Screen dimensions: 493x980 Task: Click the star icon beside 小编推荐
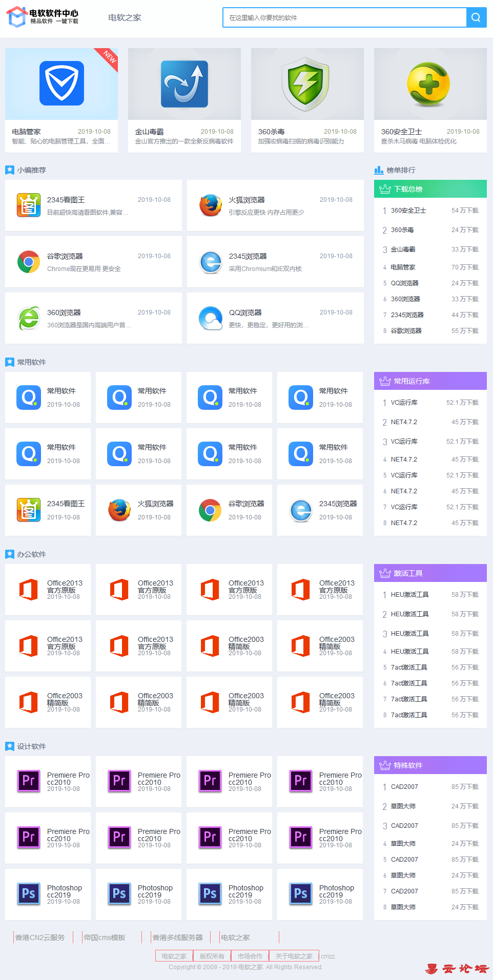click(10, 170)
